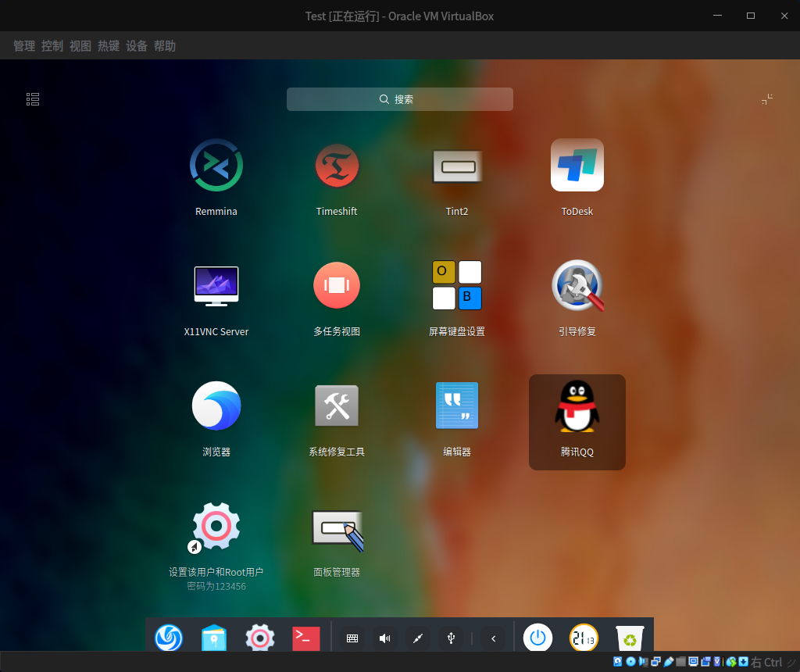Screen dimensions: 800x672
Task: Collapse the dock tray with the arrow
Action: [493, 638]
